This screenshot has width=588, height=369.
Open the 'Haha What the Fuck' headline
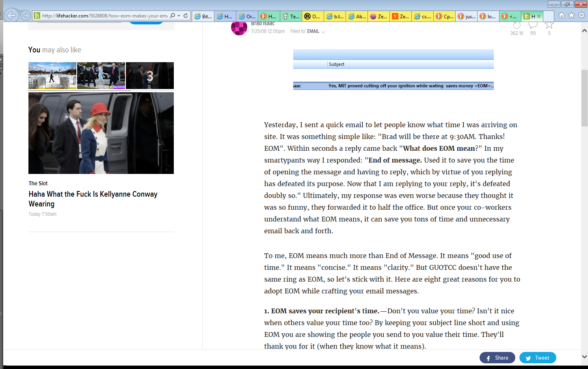tap(93, 199)
